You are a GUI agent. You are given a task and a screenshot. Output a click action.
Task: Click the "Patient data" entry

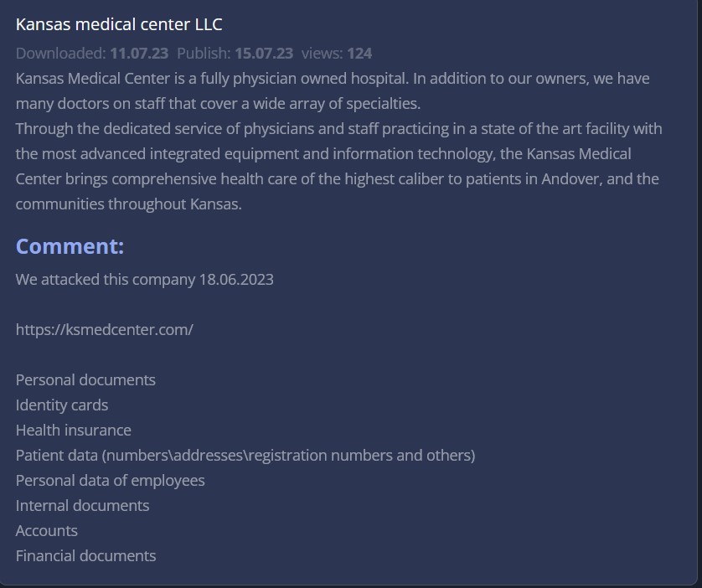(x=245, y=455)
